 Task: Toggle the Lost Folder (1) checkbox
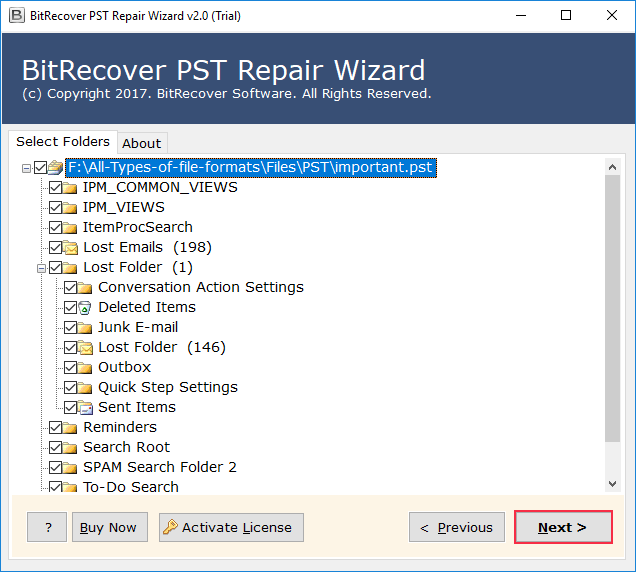coord(56,267)
